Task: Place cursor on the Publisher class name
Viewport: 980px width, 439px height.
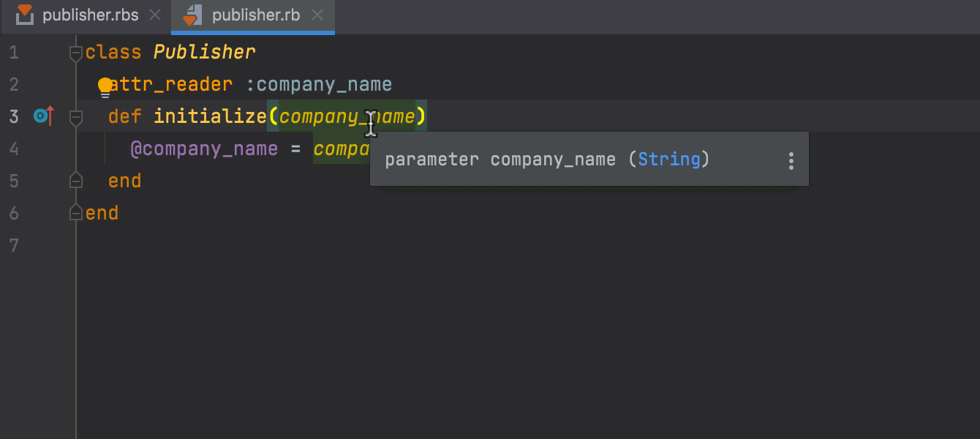Action: coord(204,53)
